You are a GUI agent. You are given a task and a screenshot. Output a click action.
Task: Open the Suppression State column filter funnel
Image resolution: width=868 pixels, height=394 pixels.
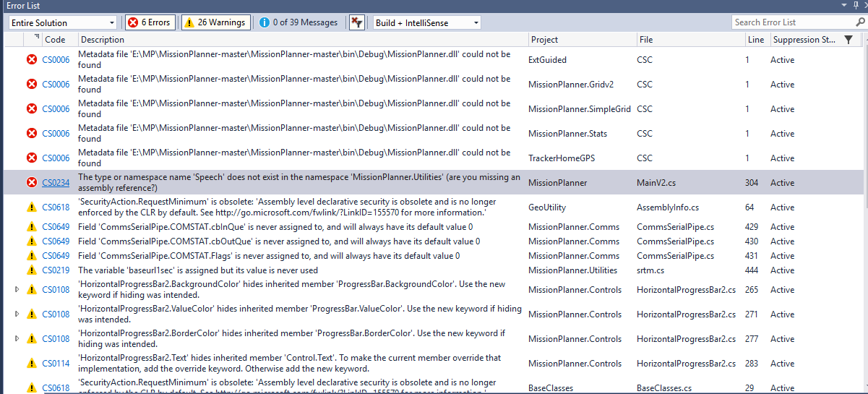848,40
